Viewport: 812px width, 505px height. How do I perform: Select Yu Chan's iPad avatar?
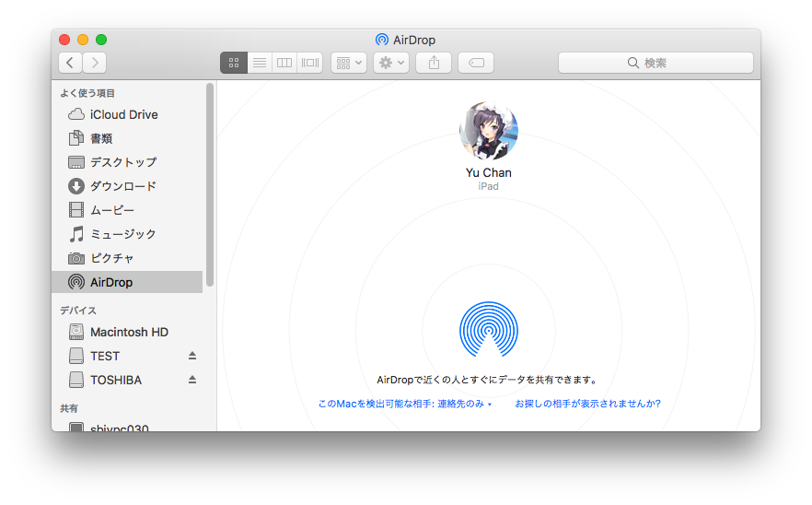point(488,131)
